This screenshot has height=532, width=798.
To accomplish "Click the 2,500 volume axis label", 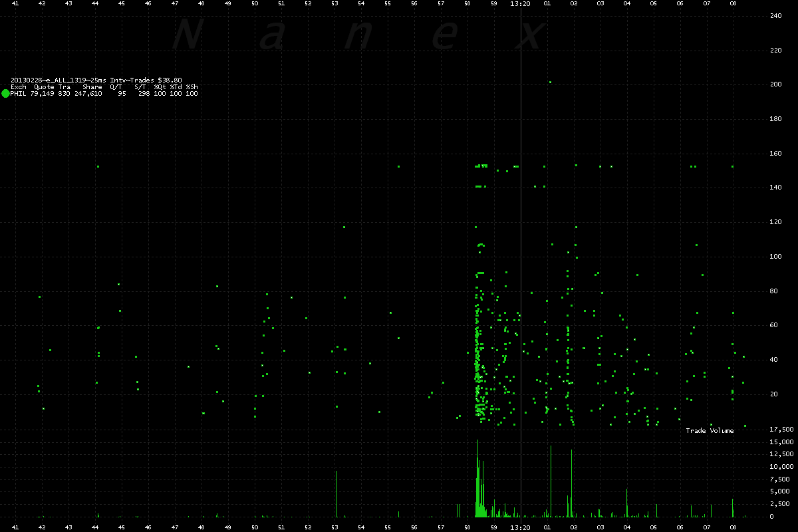I will point(779,504).
